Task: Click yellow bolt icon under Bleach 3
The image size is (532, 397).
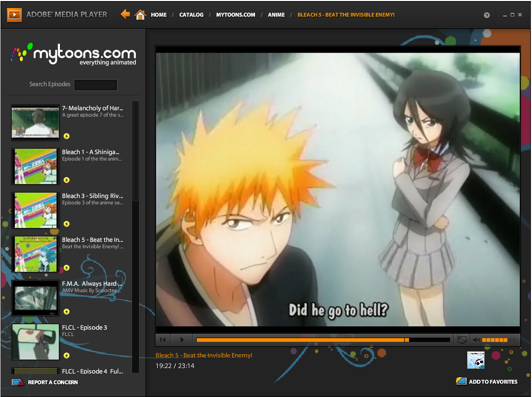Action: click(x=66, y=224)
